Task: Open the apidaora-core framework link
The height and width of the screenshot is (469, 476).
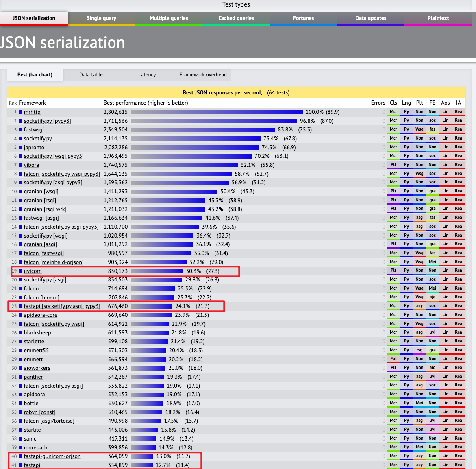Action: (x=41, y=315)
